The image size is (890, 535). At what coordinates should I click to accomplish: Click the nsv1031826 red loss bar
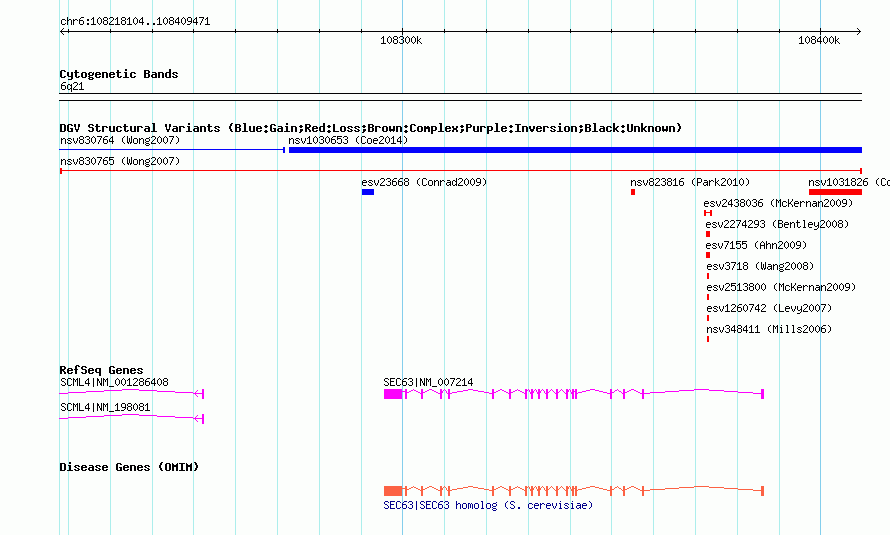coord(836,192)
